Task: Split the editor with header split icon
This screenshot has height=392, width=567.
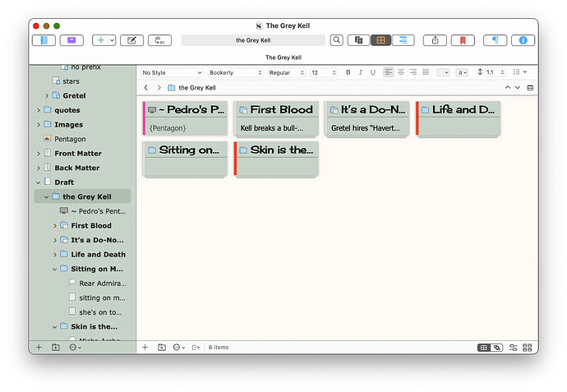Action: 530,88
